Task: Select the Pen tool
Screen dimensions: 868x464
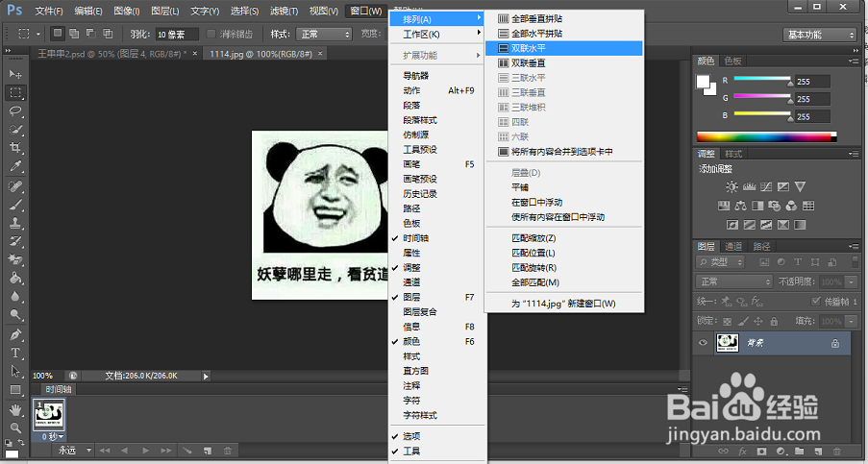Action: [x=15, y=334]
